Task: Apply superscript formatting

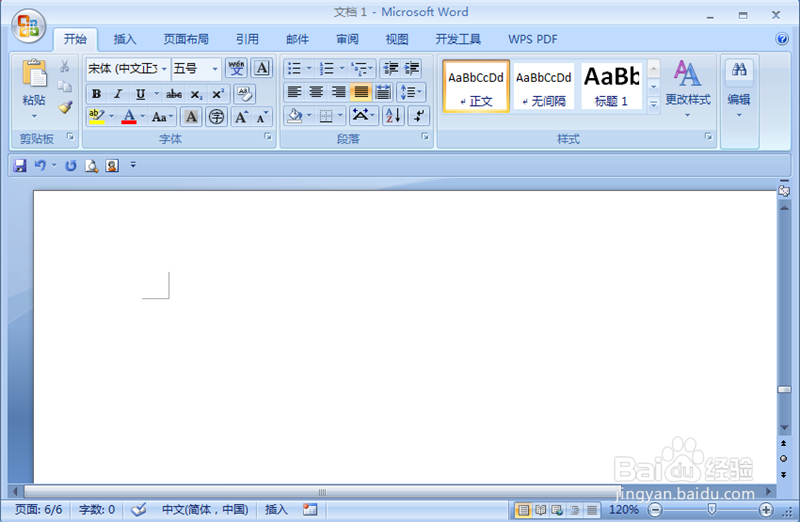Action: (x=218, y=94)
